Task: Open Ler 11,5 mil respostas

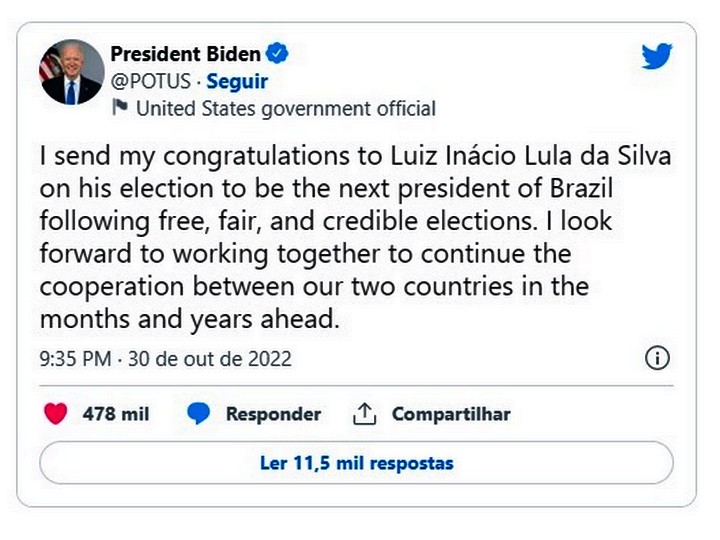Action: coord(356,463)
